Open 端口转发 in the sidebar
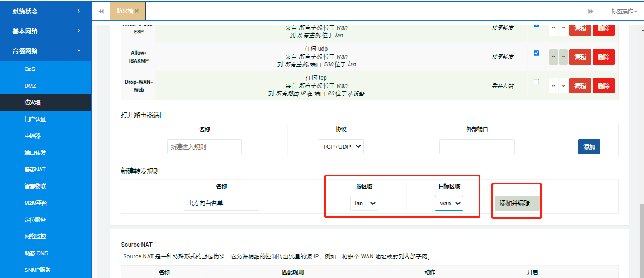The width and height of the screenshot is (644, 278). [35, 152]
